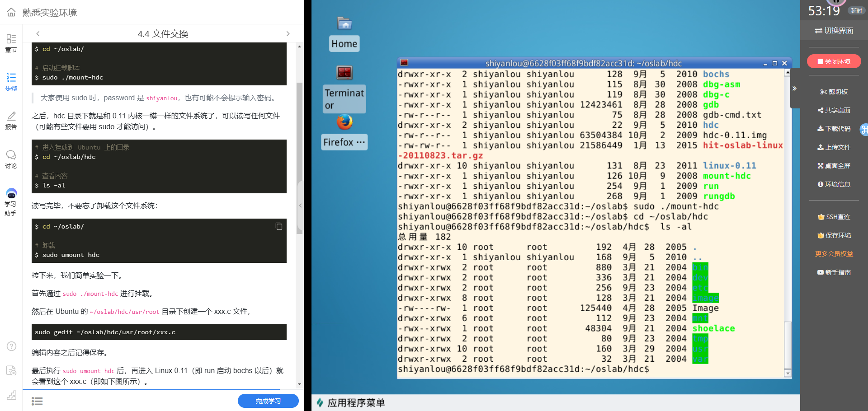Open the 学习助手 learning assistant
Screen dimensions: 868x411
pyautogui.click(x=11, y=202)
